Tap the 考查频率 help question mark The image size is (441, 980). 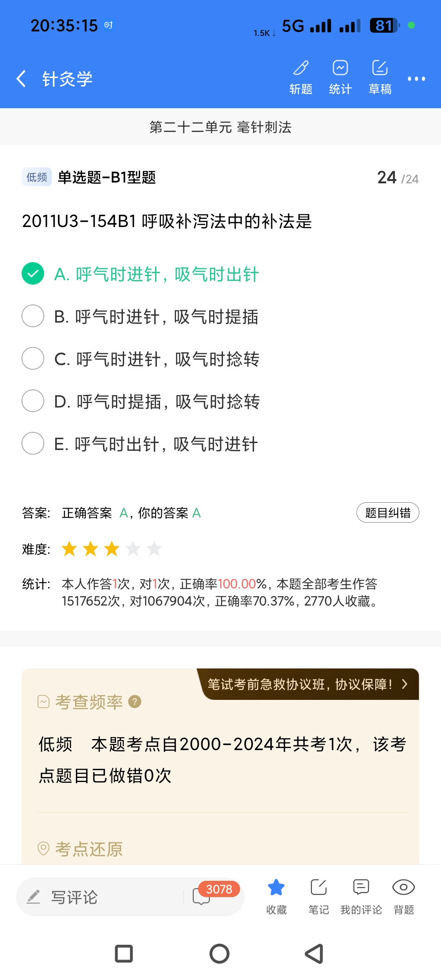click(x=135, y=702)
